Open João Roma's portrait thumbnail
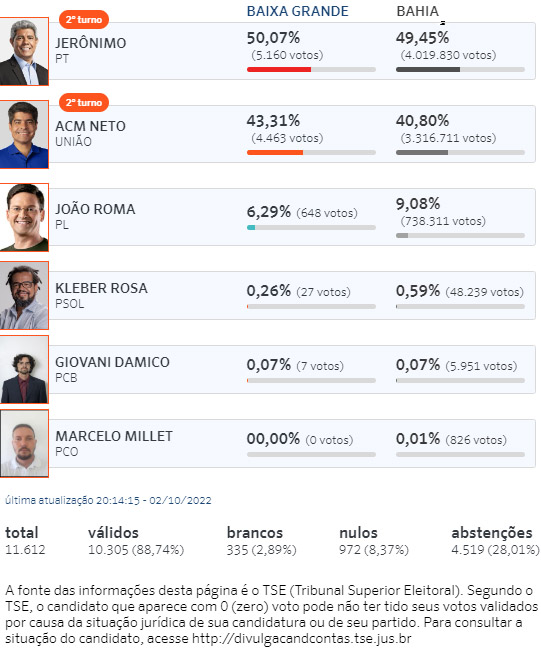The image size is (541, 659). pos(24,217)
